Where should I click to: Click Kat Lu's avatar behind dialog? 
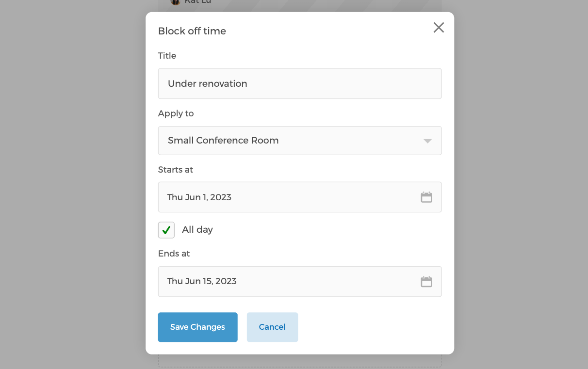(176, 2)
